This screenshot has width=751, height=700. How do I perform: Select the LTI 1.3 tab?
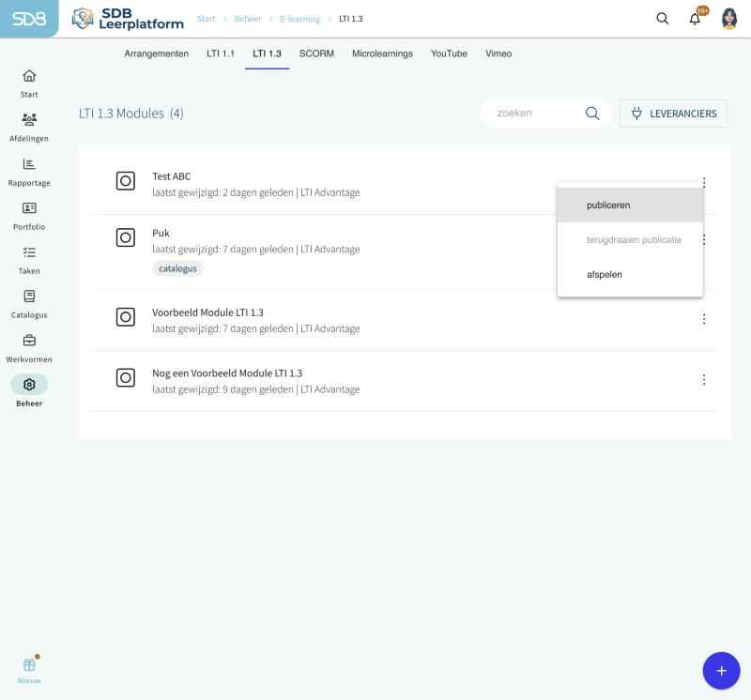pos(267,53)
